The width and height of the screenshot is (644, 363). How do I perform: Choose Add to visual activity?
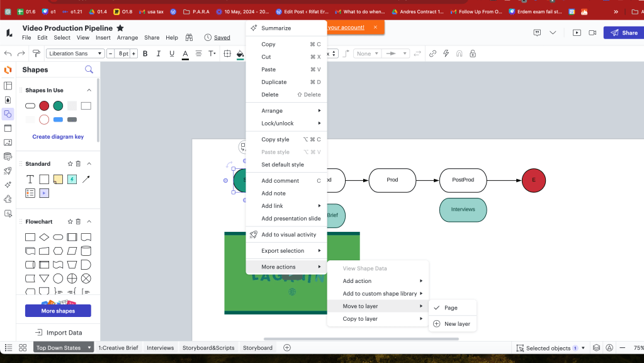pos(286,234)
